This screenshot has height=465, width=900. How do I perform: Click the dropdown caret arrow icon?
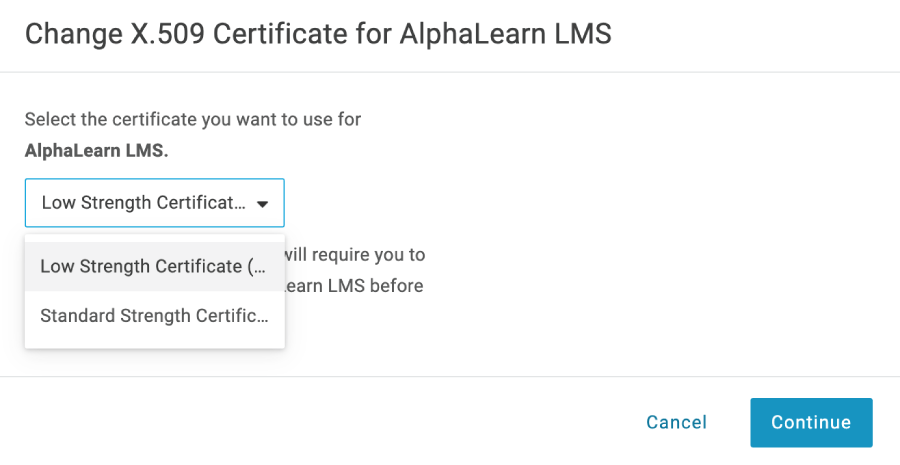click(x=262, y=204)
